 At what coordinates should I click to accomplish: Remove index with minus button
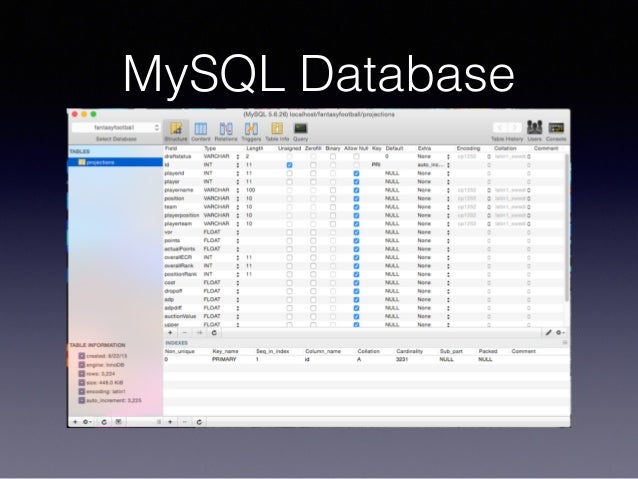tap(184, 422)
